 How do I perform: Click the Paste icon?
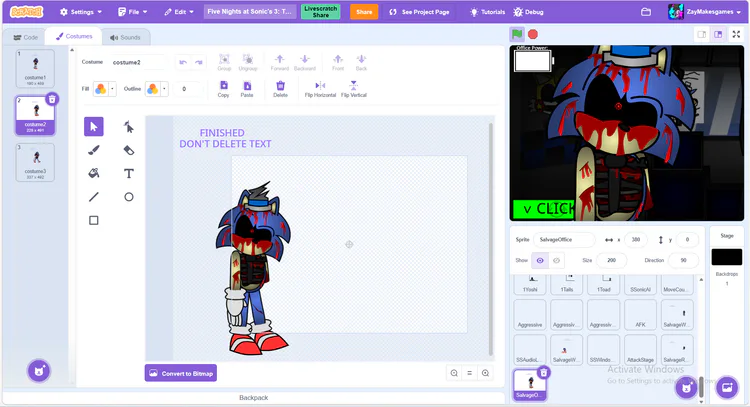pyautogui.click(x=247, y=88)
